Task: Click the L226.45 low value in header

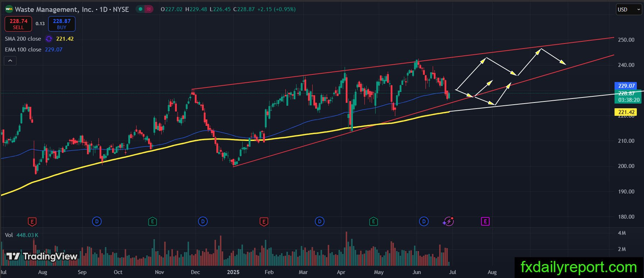Action: [x=220, y=9]
